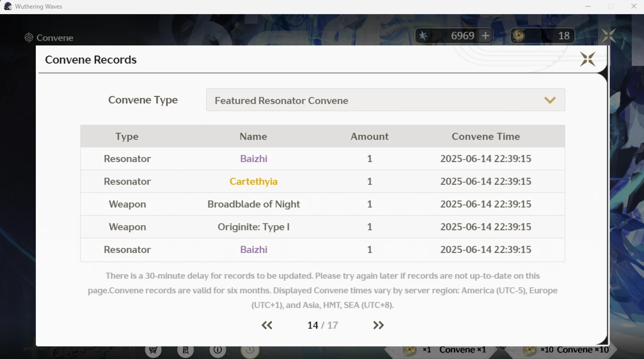Click the Radiant Tide coin icon
Viewport: 644px width, 359px height.
(x=518, y=35)
